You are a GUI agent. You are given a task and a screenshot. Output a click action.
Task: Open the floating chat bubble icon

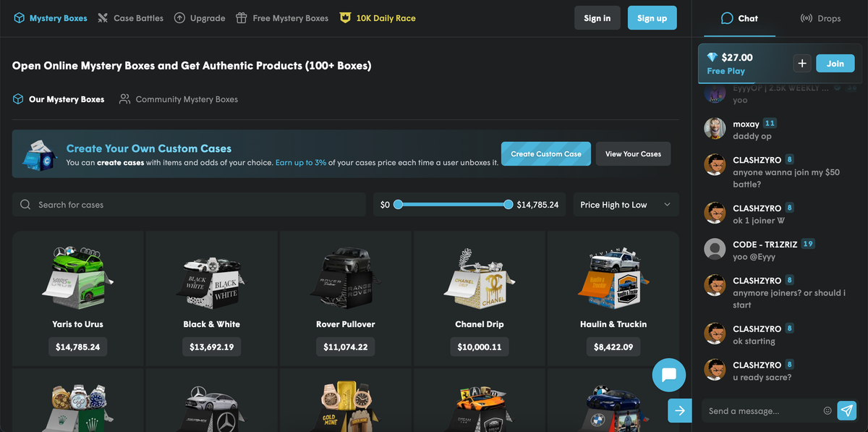668,375
